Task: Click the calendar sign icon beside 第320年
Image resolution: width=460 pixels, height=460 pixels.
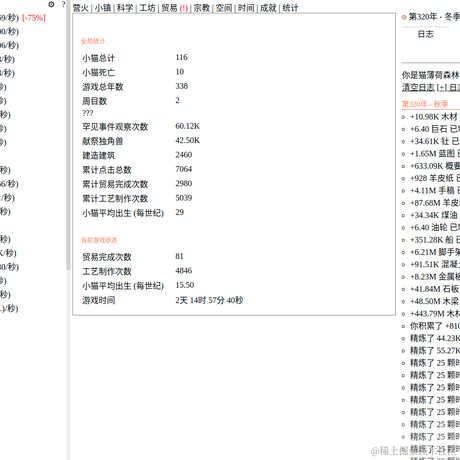Action: [x=404, y=17]
